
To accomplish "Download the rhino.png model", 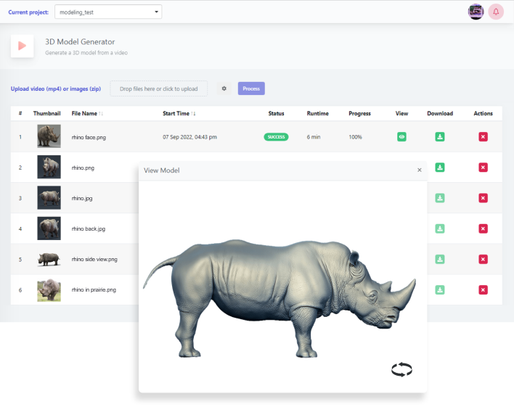I will click(440, 168).
